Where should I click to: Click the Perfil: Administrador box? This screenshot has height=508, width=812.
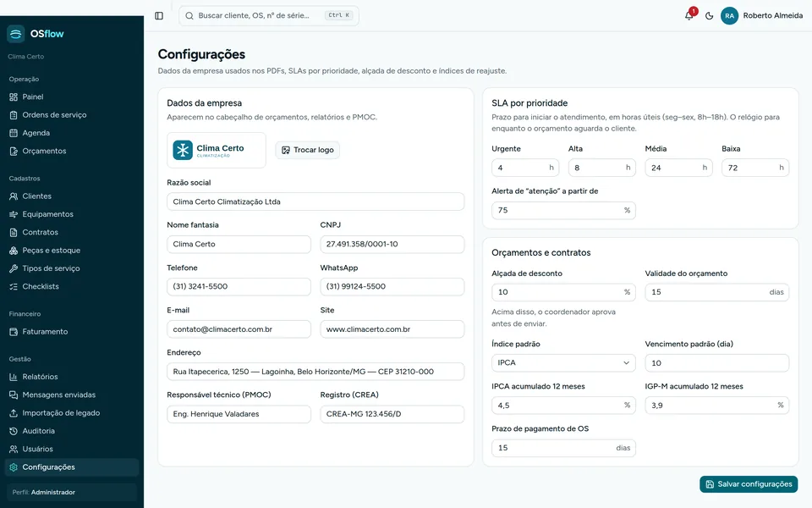[x=71, y=493]
